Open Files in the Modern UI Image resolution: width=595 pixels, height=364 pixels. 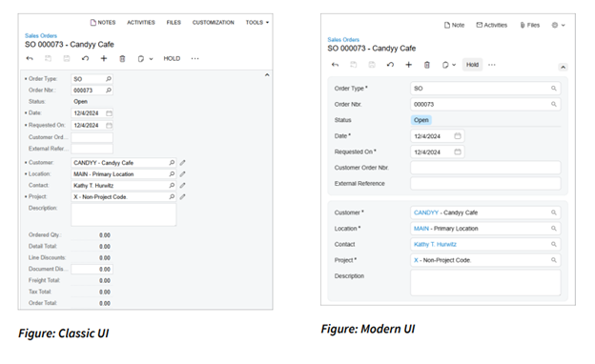pos(530,25)
